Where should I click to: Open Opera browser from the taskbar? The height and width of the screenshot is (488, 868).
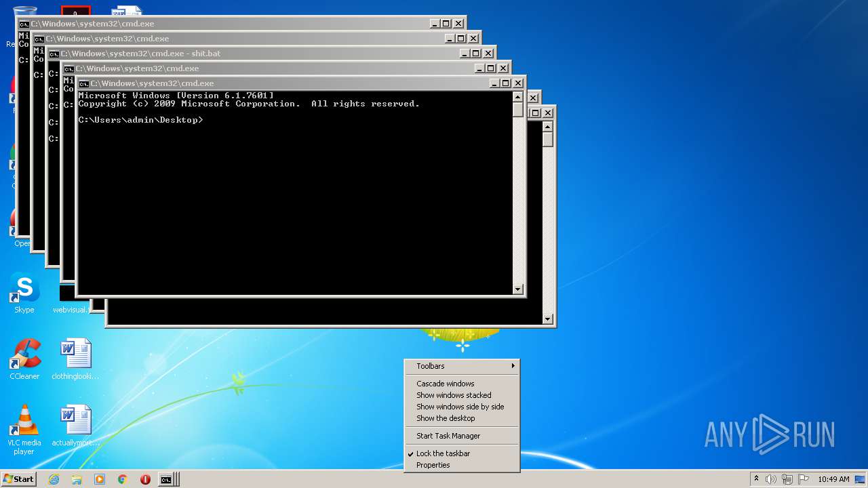tap(145, 479)
